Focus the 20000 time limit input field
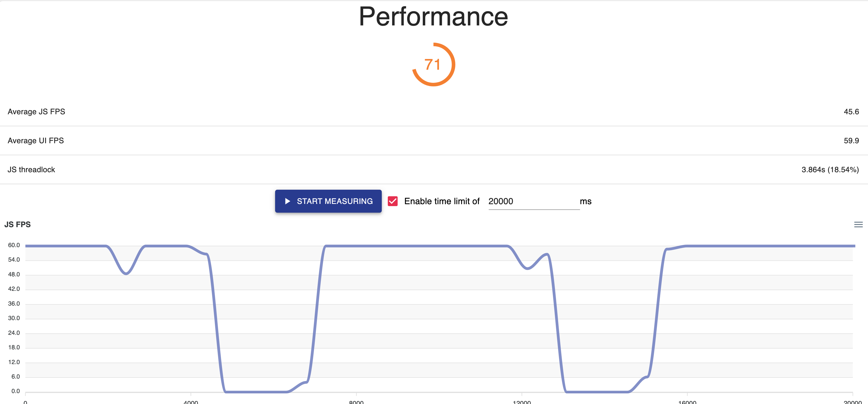The height and width of the screenshot is (404, 868). click(x=533, y=201)
